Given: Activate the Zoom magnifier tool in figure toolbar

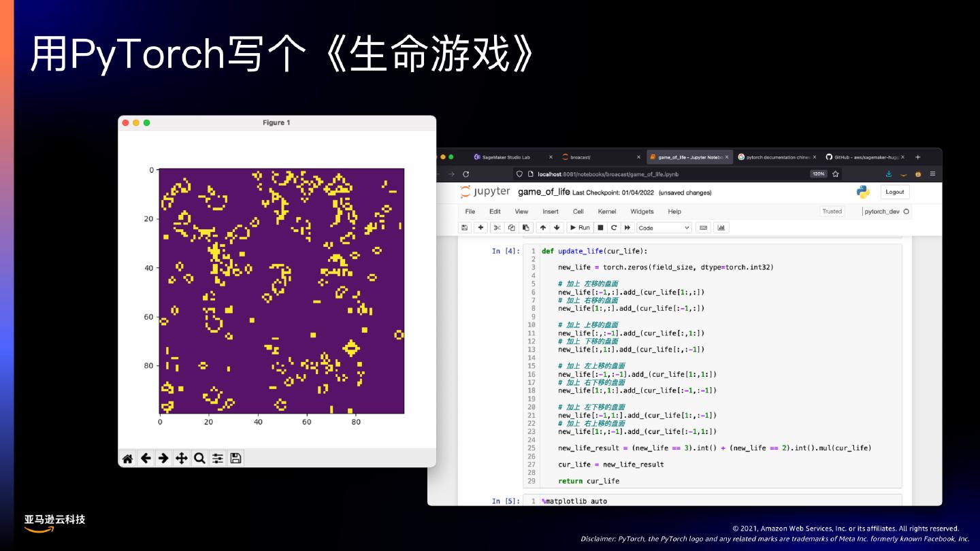Looking at the screenshot, I should (x=199, y=458).
